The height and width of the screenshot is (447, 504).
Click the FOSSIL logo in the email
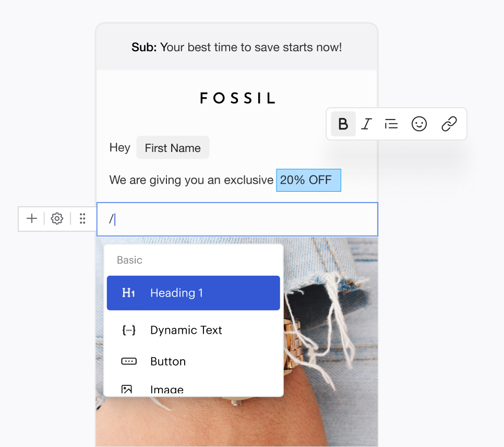(237, 98)
